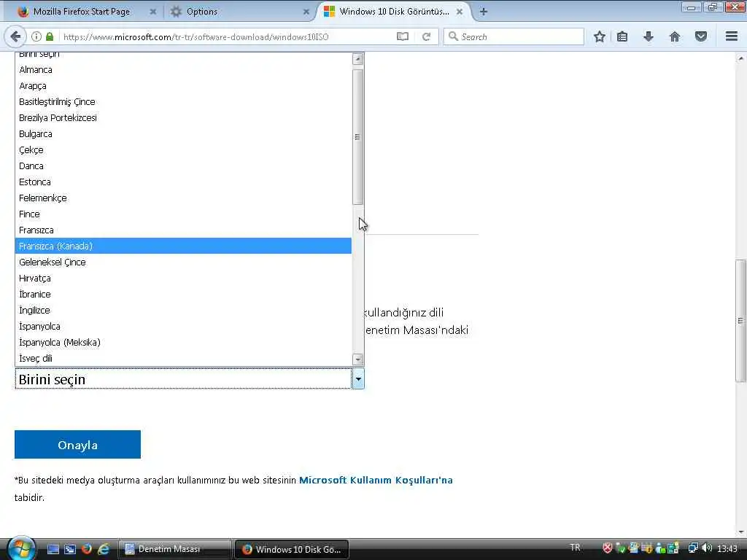The image size is (747, 560).
Task: Click the Search input box
Action: point(514,36)
